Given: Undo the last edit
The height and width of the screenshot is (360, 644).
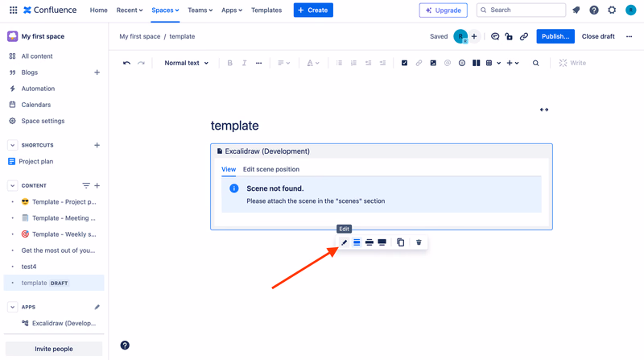Looking at the screenshot, I should click(126, 63).
